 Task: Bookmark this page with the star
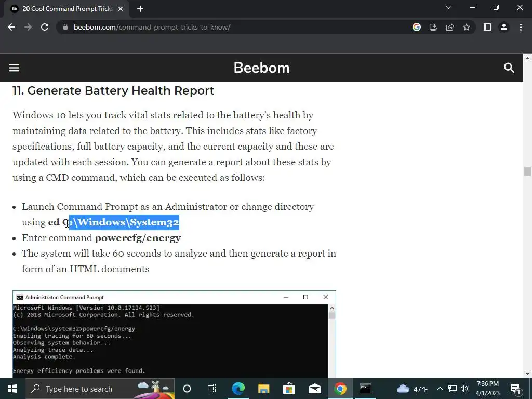pyautogui.click(x=467, y=27)
